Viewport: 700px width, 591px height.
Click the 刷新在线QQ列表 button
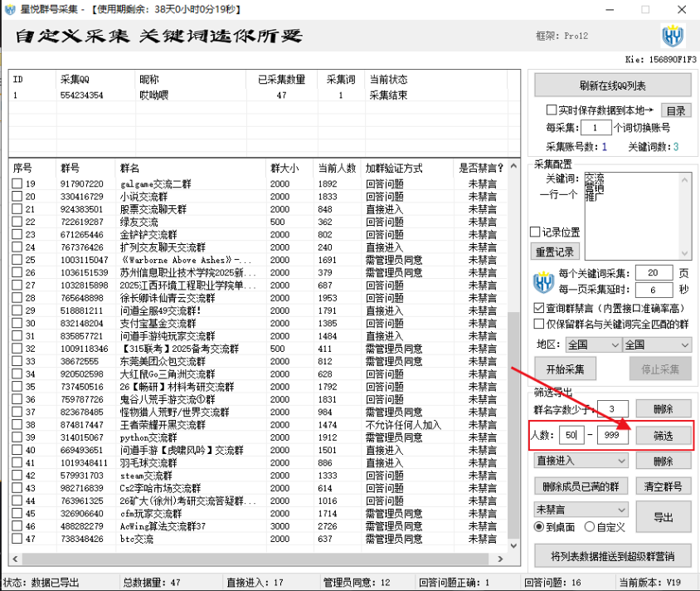tap(614, 84)
